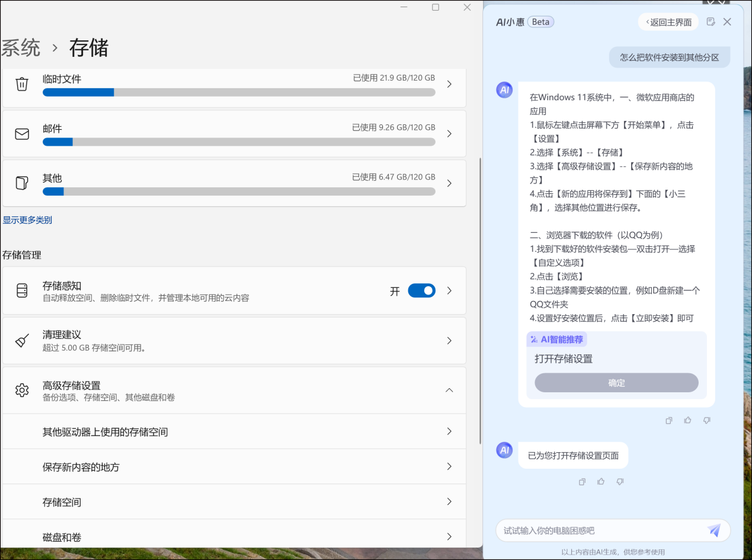The width and height of the screenshot is (752, 560).
Task: Click the storage drive icon next to 存储感知
Action: (x=22, y=290)
